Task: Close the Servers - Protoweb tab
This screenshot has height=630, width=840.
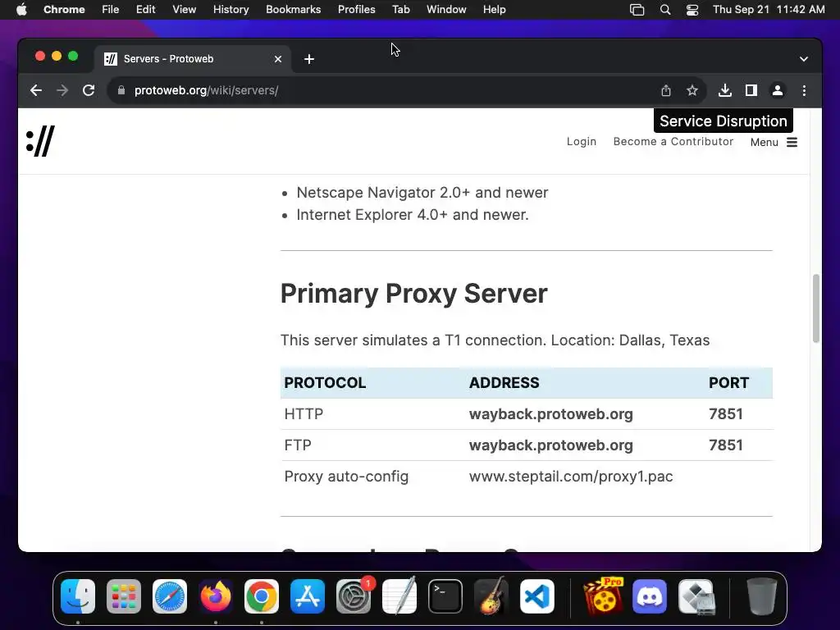Action: (277, 59)
